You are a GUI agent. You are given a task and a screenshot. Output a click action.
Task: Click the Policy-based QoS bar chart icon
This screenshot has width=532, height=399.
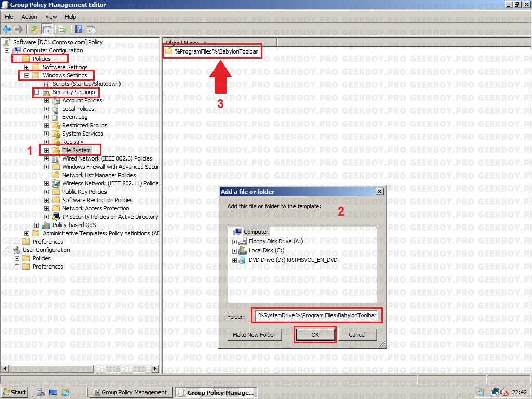tap(46, 225)
